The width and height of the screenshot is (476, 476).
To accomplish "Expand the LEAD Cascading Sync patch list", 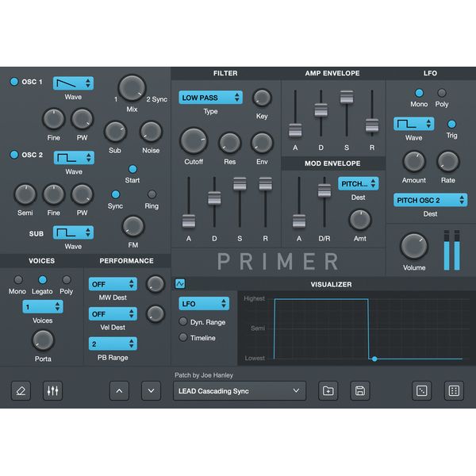I will coord(239,390).
